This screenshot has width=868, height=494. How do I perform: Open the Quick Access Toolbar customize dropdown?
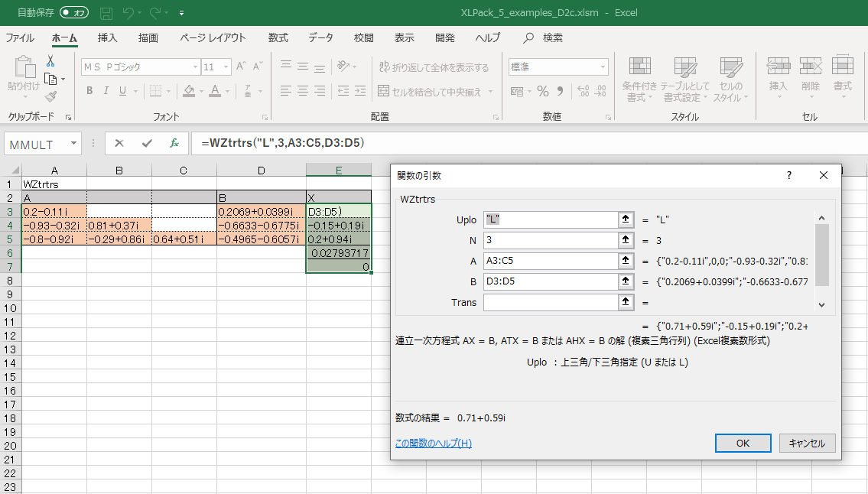click(x=181, y=13)
